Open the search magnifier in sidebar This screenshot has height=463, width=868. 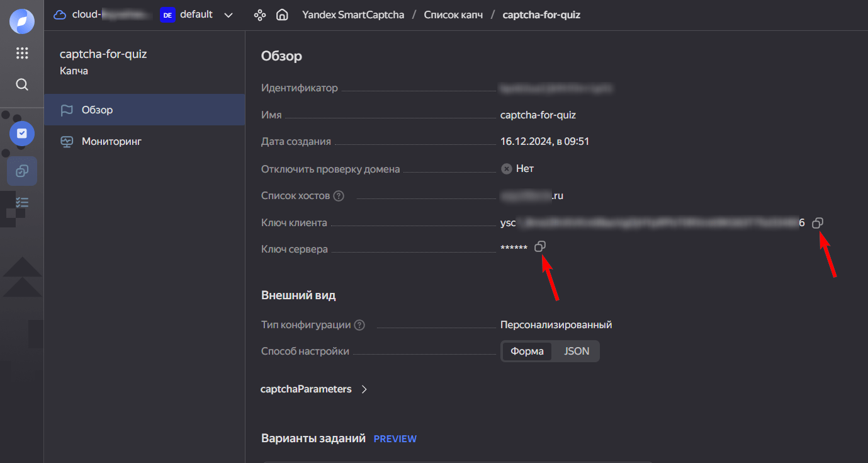pyautogui.click(x=22, y=84)
